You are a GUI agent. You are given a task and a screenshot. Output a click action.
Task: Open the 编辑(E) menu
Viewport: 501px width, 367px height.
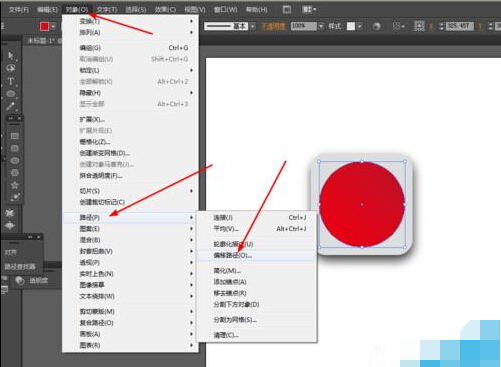47,10
